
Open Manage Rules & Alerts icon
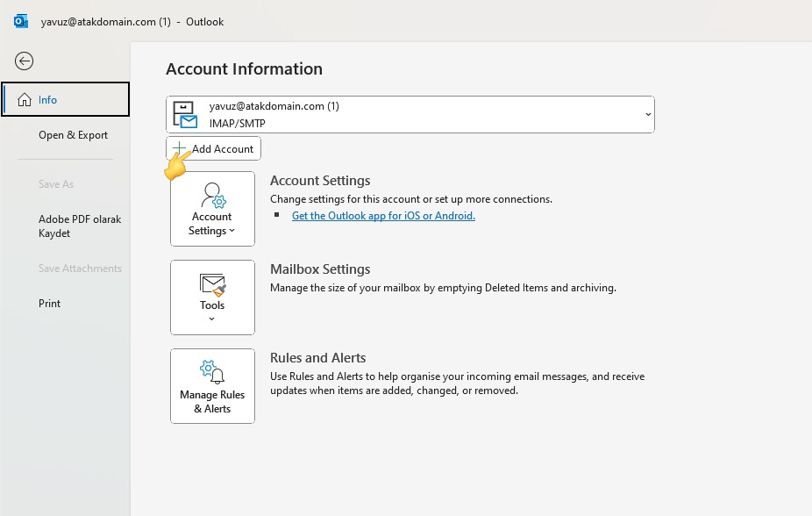point(211,372)
